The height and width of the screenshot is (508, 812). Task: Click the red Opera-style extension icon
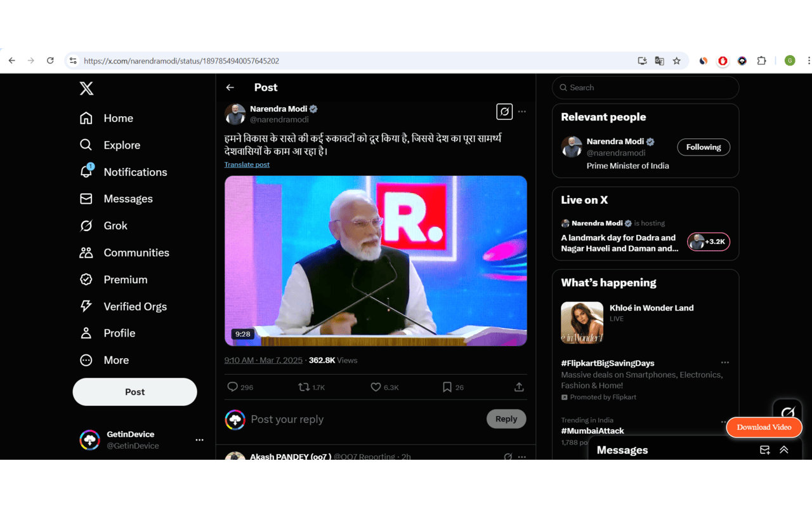point(723,61)
